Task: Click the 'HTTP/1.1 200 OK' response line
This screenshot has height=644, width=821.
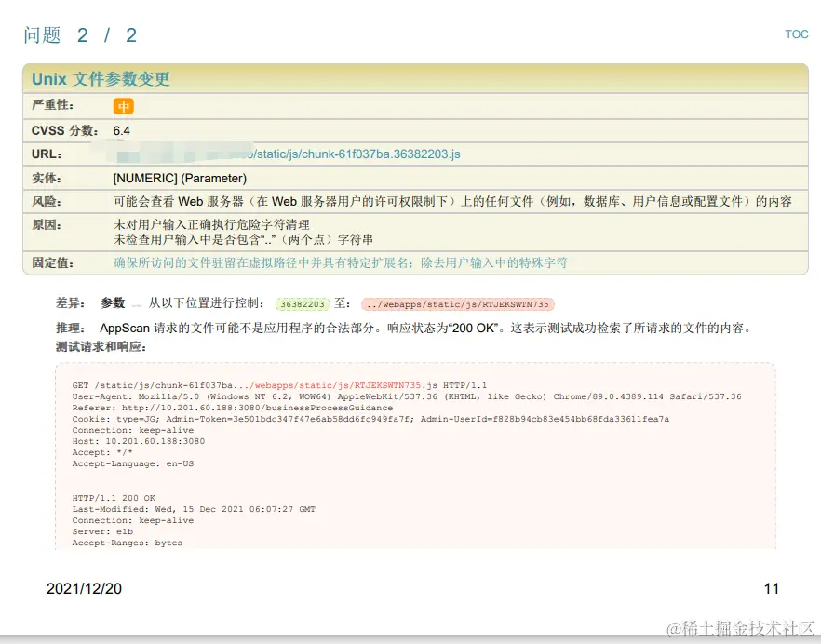Action: 114,498
